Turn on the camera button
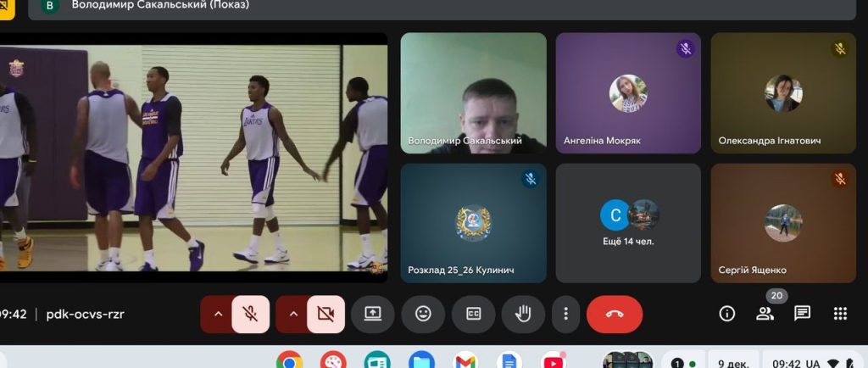Image resolution: width=868 pixels, height=368 pixels. pyautogui.click(x=325, y=314)
